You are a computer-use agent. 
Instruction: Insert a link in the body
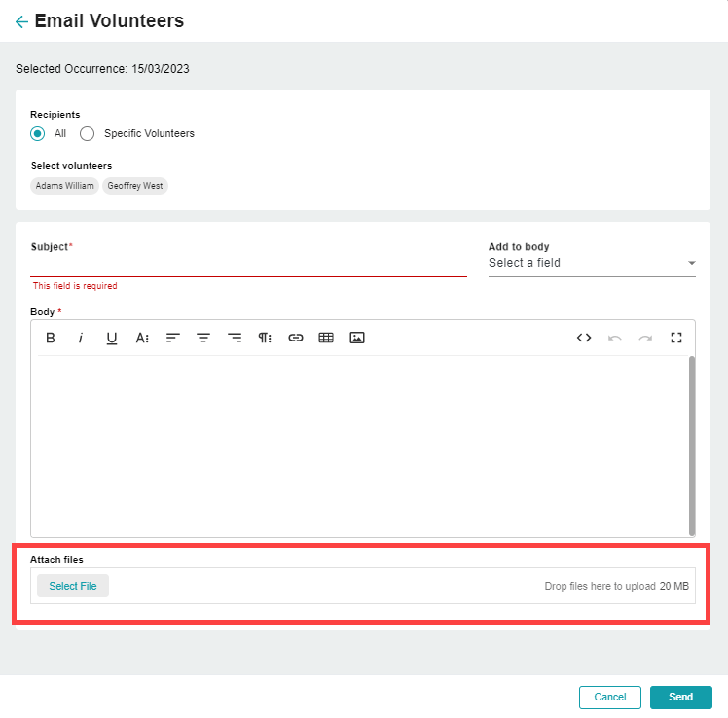tap(295, 338)
